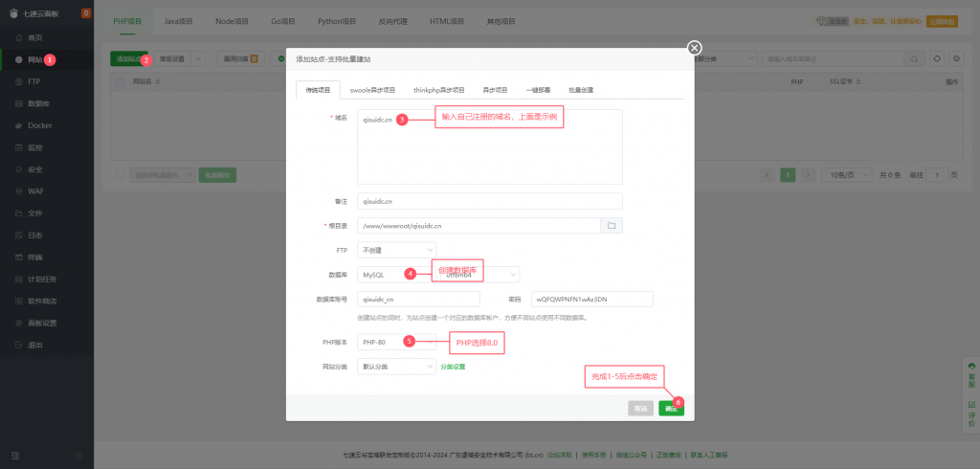Open the 数据库 database icon in sidebar

tap(19, 103)
